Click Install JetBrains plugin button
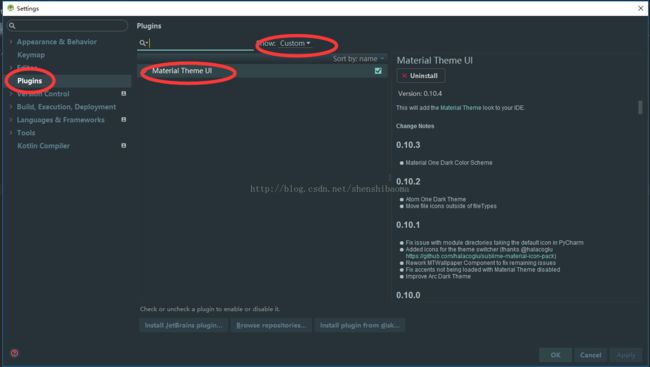650x367 pixels. coord(183,326)
